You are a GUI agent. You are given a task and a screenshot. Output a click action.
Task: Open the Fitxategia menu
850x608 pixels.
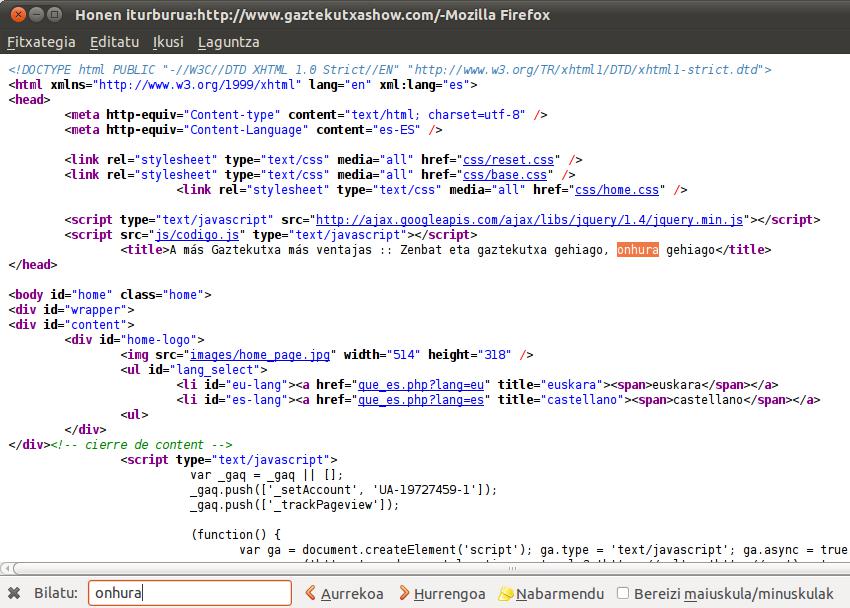41,42
